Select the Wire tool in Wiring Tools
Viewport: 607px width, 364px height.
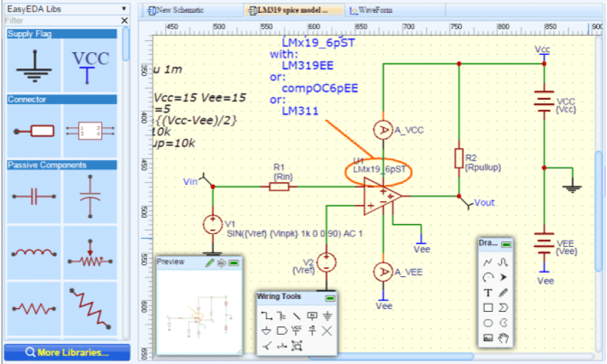[266, 315]
